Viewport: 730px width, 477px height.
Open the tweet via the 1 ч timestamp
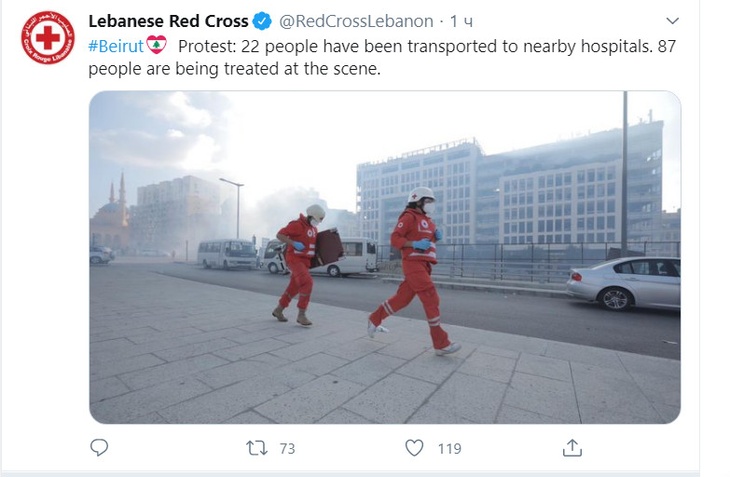[461, 21]
